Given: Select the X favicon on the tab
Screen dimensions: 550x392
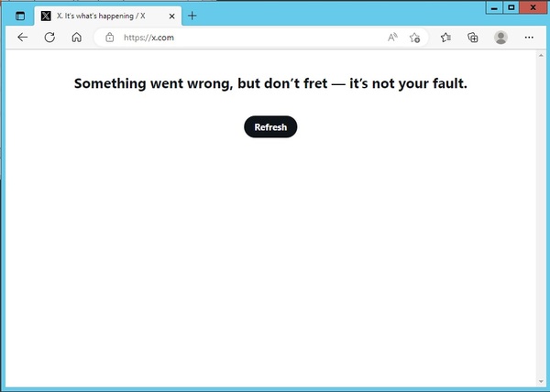Looking at the screenshot, I should coord(46,16).
